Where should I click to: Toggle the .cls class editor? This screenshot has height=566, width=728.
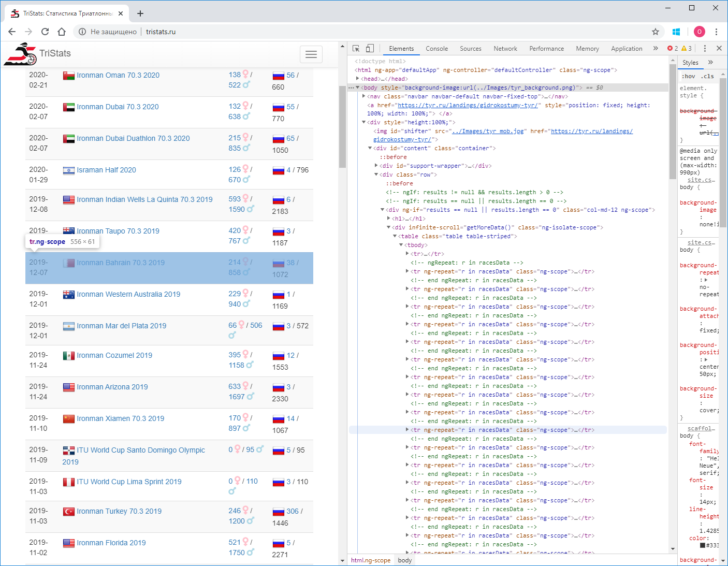click(x=708, y=76)
